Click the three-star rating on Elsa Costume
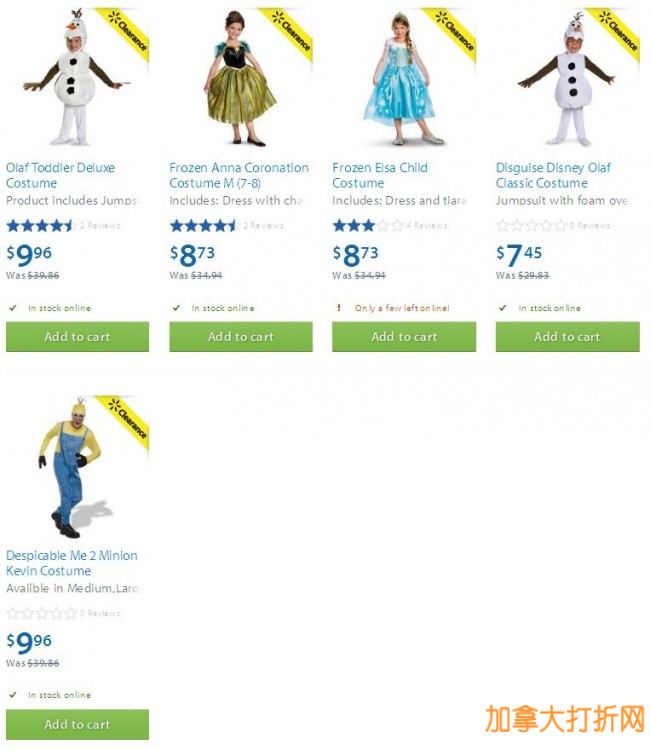This screenshot has height=750, width=650. 368,225
